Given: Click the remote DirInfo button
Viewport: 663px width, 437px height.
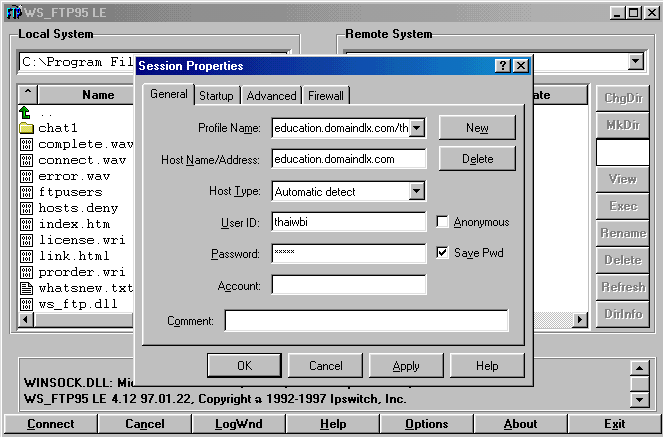Looking at the screenshot, I should pos(623,314).
